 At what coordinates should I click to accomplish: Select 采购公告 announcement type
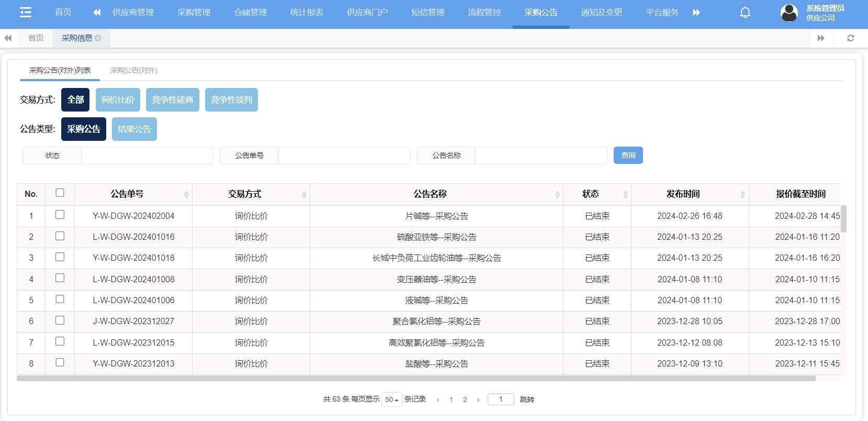pos(84,129)
